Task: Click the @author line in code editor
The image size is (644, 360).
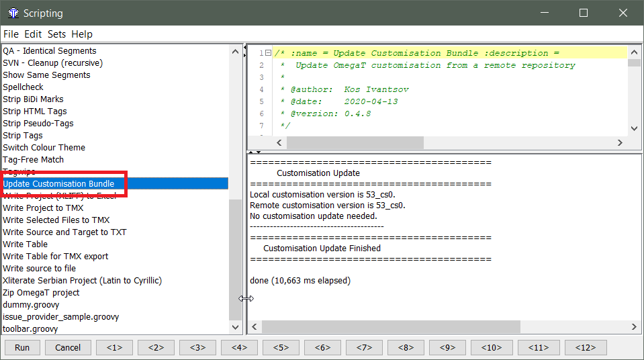Action: click(x=349, y=89)
